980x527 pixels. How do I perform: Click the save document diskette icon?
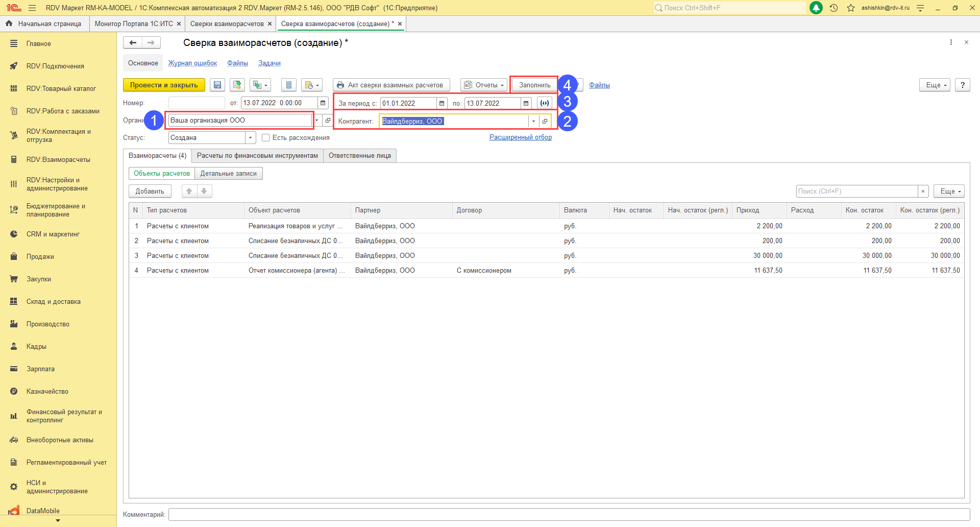(x=217, y=85)
